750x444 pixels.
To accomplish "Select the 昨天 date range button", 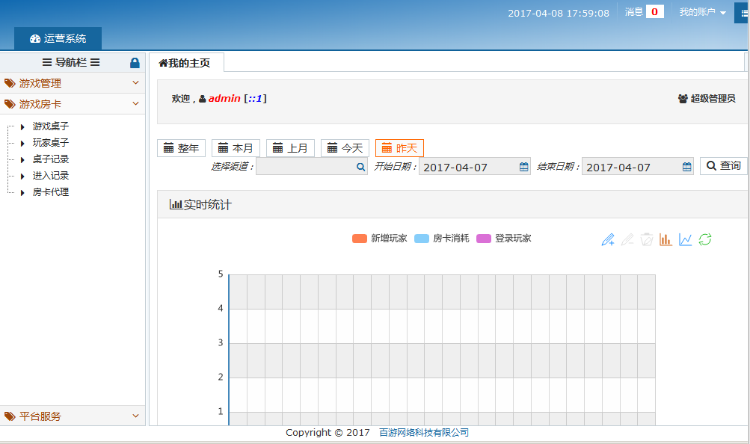I will tap(399, 148).
